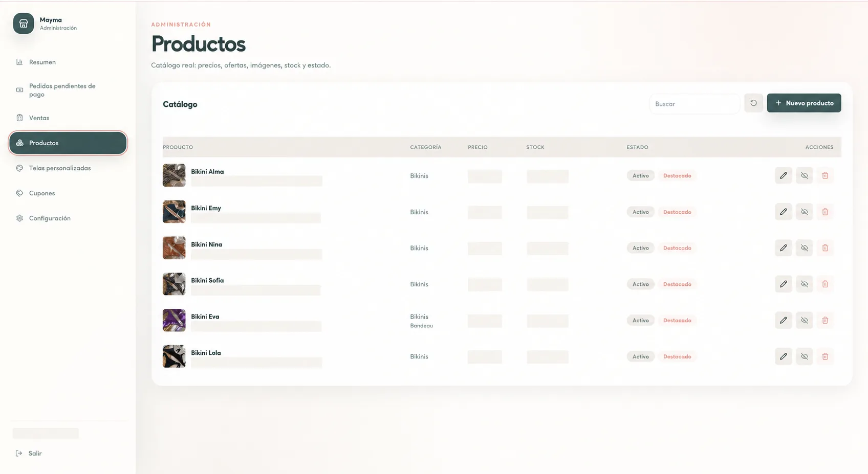Edit Bikini Nina with pencil icon
The width and height of the screenshot is (868, 474).
784,248
